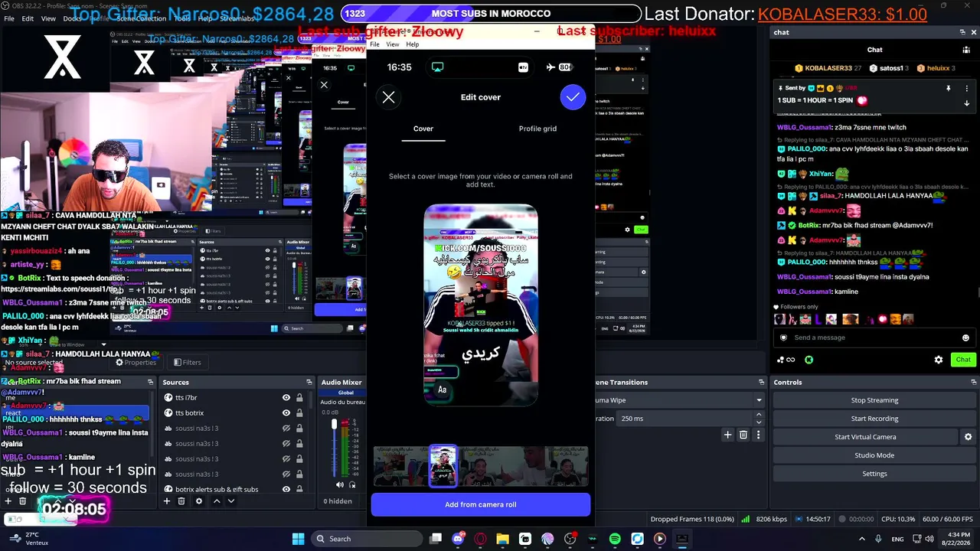Viewport: 980px width, 551px height.
Task: Toggle visibility of tts botrix source
Action: click(x=286, y=413)
